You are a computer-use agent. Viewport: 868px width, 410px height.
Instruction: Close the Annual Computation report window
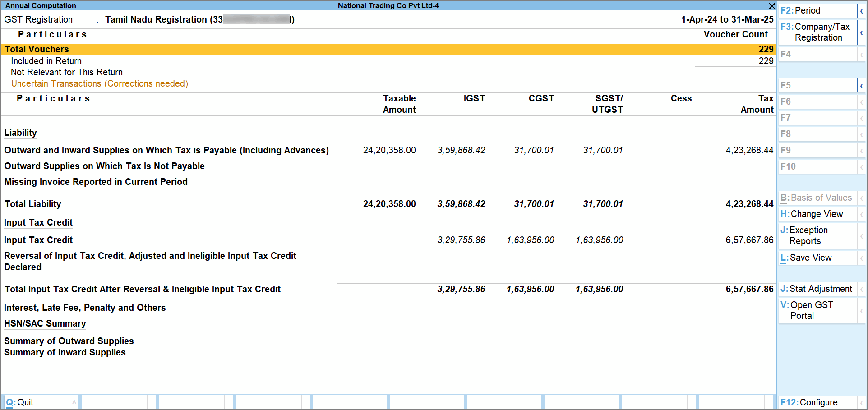[x=771, y=6]
